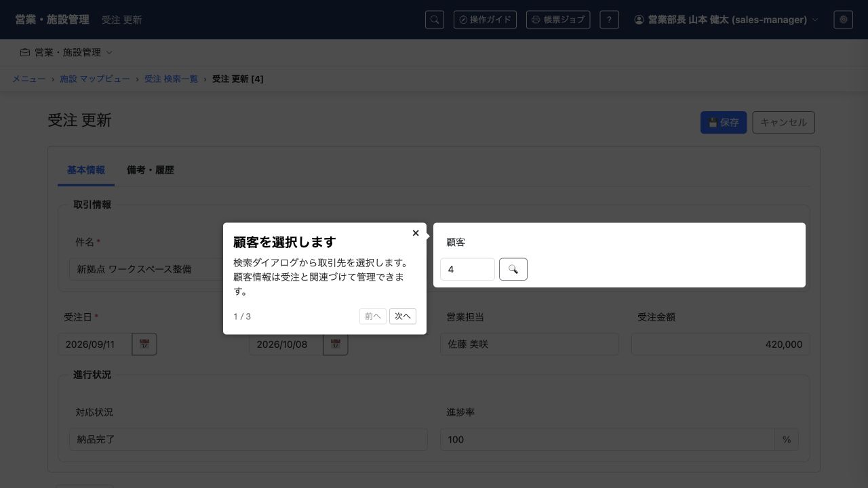This screenshot has width=868, height=488.
Task: Open calendar picker next to 2026/10/08
Action: pyautogui.click(x=336, y=344)
